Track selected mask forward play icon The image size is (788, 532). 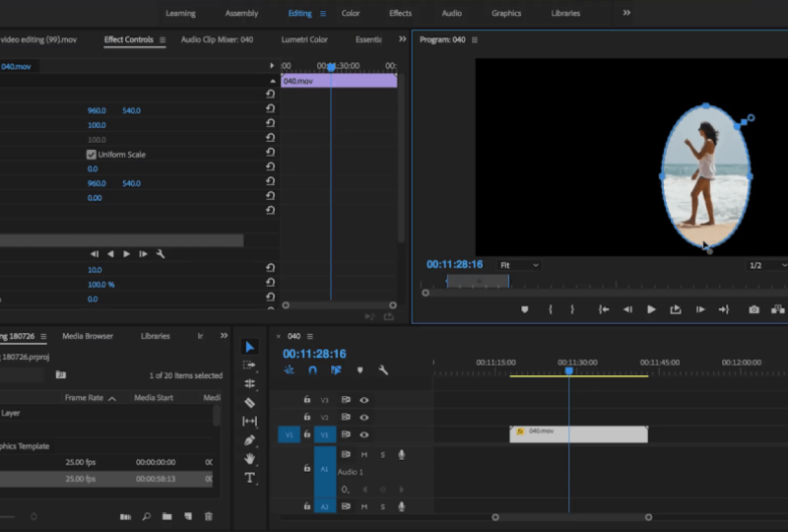pos(127,254)
